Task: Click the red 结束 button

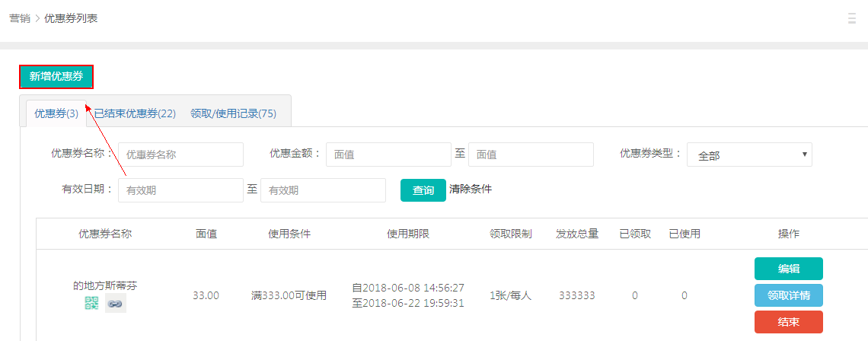Action: tap(788, 322)
